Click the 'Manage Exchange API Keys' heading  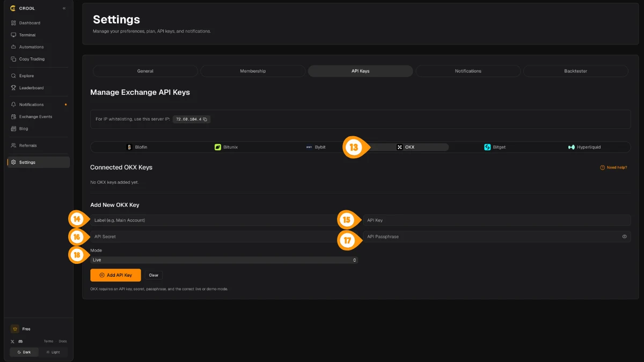point(140,92)
